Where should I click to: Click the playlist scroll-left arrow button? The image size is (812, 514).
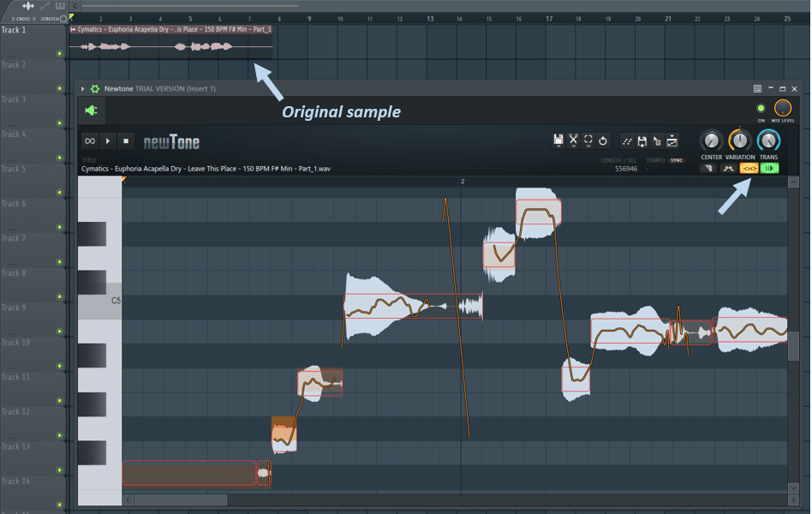(75, 6)
